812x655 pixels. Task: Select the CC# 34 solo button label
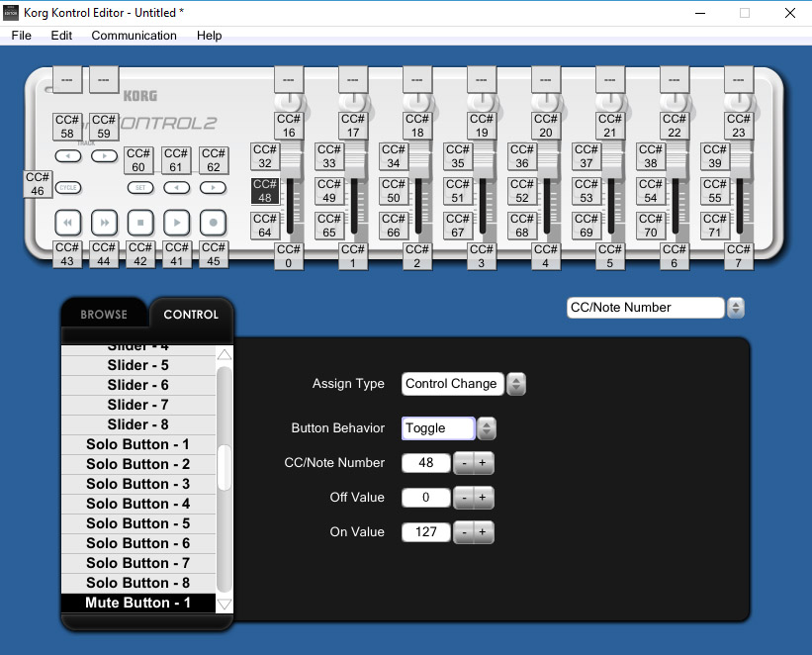pos(393,156)
